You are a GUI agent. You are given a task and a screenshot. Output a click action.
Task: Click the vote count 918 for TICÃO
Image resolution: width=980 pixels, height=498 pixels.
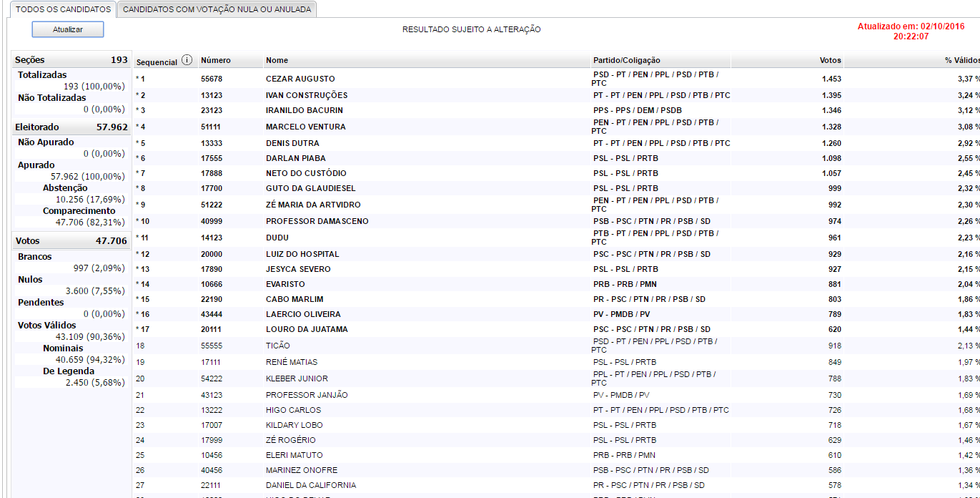833,345
